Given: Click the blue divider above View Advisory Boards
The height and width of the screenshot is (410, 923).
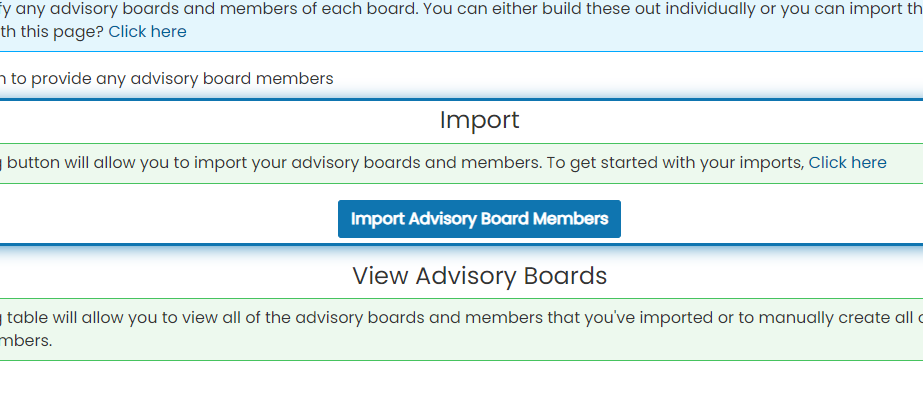Looking at the screenshot, I should [462, 244].
